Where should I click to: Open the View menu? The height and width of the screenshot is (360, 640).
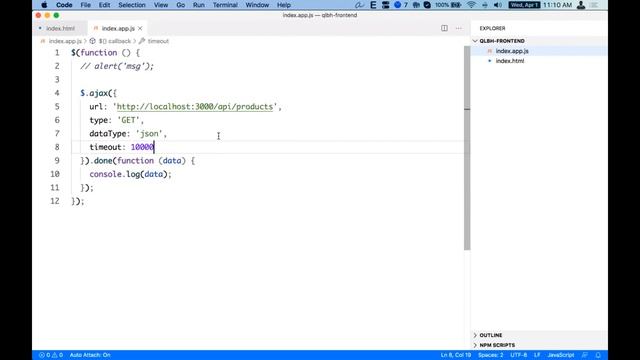coord(161,5)
